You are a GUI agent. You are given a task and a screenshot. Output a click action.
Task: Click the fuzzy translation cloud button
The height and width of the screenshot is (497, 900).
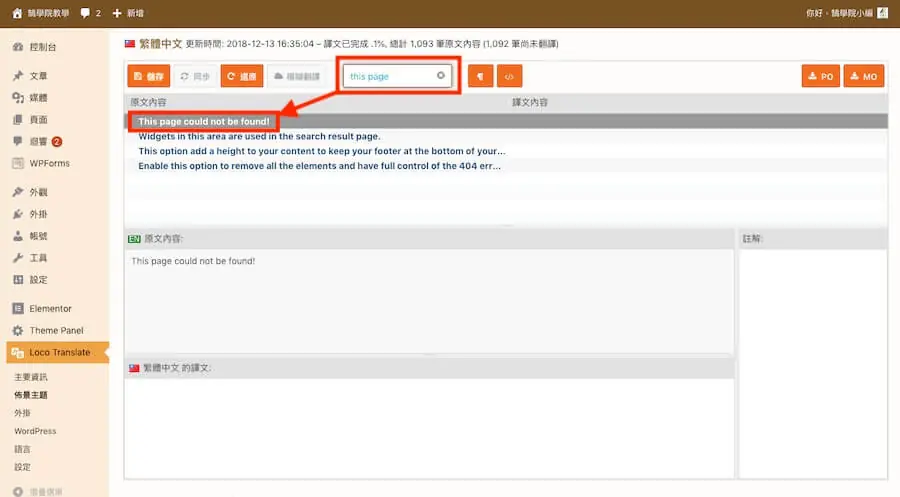pyautogui.click(x=297, y=76)
